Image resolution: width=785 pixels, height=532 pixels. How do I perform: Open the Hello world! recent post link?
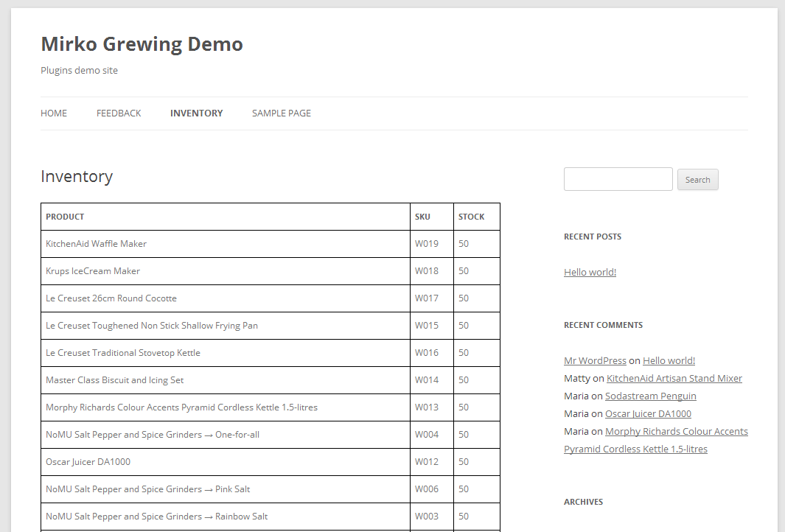590,272
